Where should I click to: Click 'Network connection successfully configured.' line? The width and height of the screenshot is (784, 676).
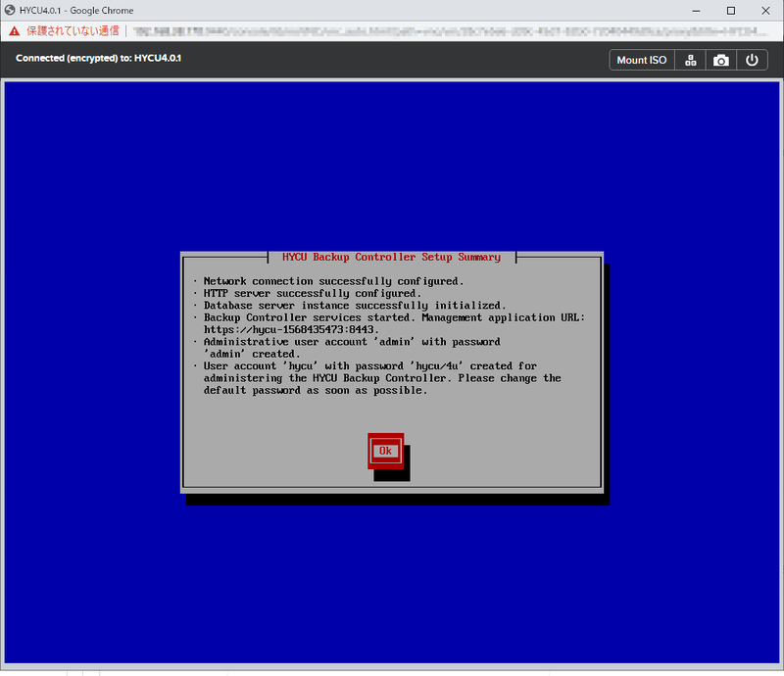(333, 281)
